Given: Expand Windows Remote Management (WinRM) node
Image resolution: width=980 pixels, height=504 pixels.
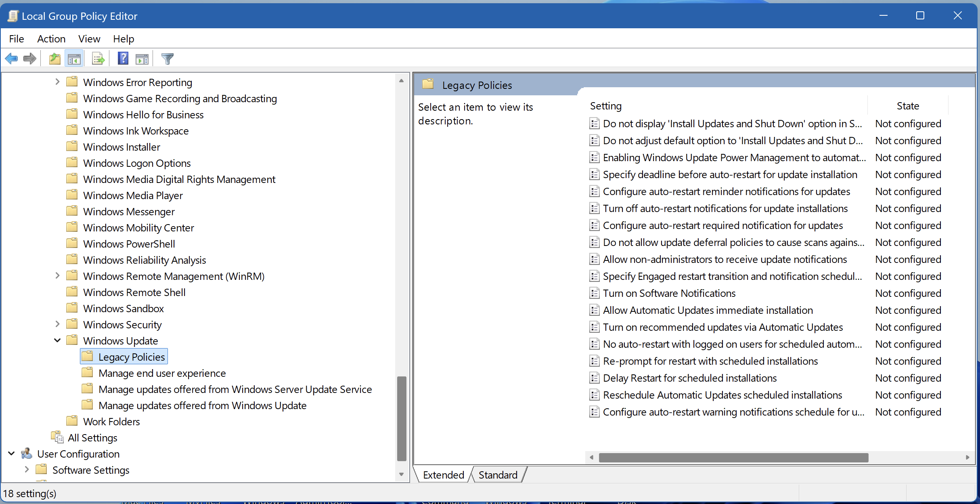Looking at the screenshot, I should (57, 276).
